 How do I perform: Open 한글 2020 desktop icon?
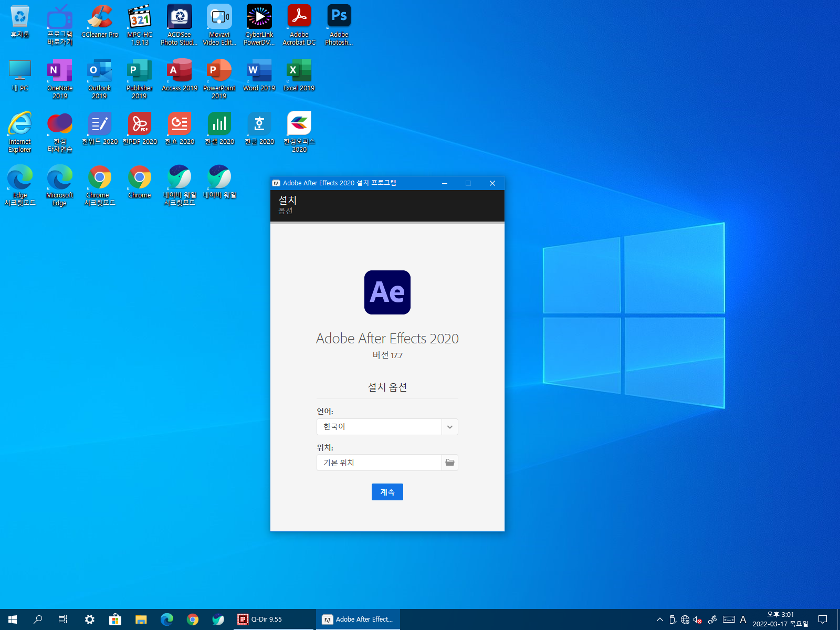[259, 129]
